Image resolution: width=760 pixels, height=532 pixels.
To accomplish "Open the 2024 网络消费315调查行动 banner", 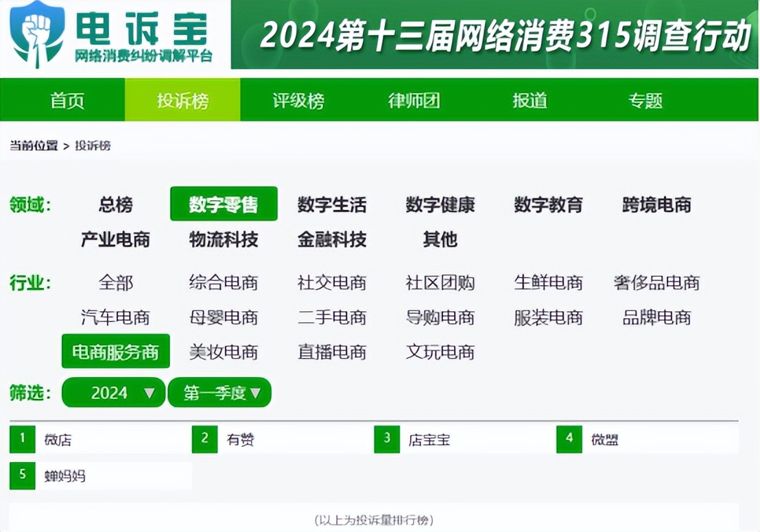I will pyautogui.click(x=495, y=34).
